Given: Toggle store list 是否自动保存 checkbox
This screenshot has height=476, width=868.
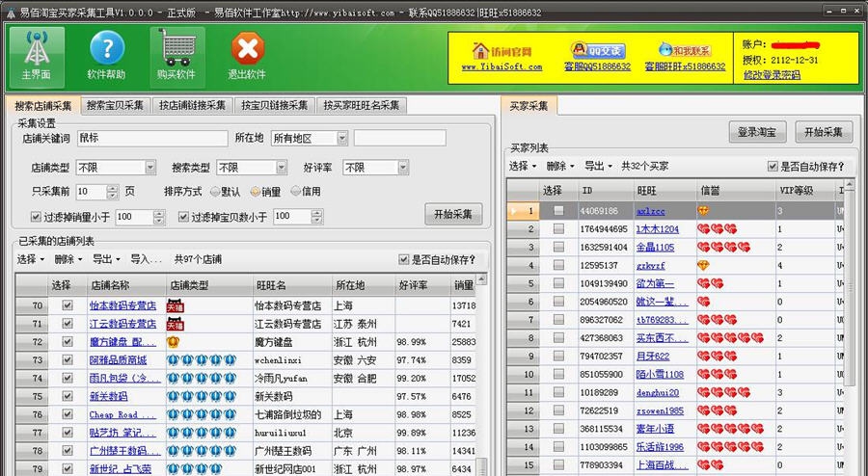Looking at the screenshot, I should pyautogui.click(x=403, y=259).
